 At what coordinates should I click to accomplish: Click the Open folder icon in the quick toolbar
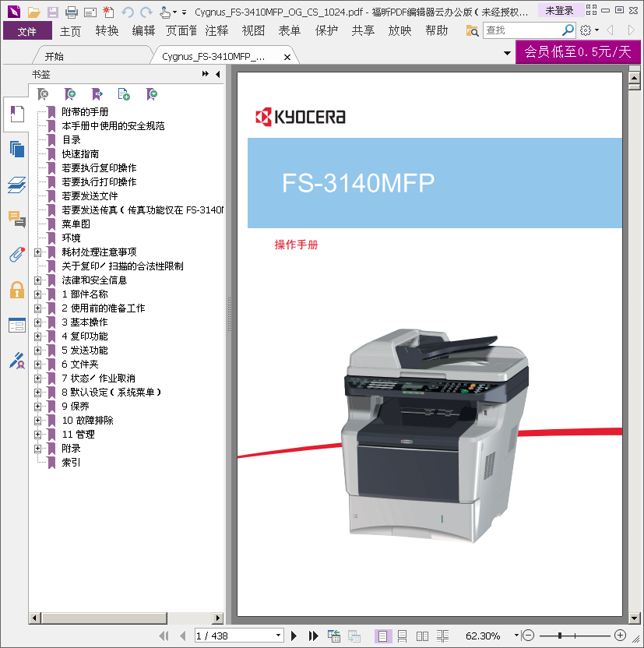[x=33, y=12]
